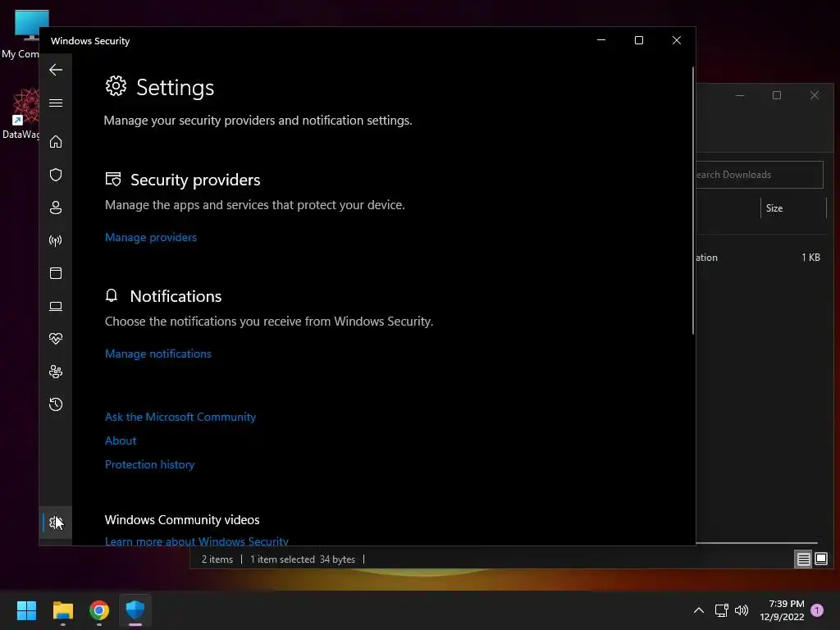Open the volume speaker tray icon
Viewport: 840px width, 630px height.
742,610
